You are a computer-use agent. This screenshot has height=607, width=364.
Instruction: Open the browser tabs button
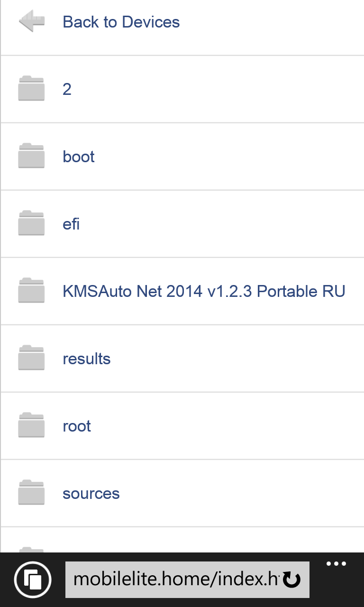pyautogui.click(x=32, y=579)
